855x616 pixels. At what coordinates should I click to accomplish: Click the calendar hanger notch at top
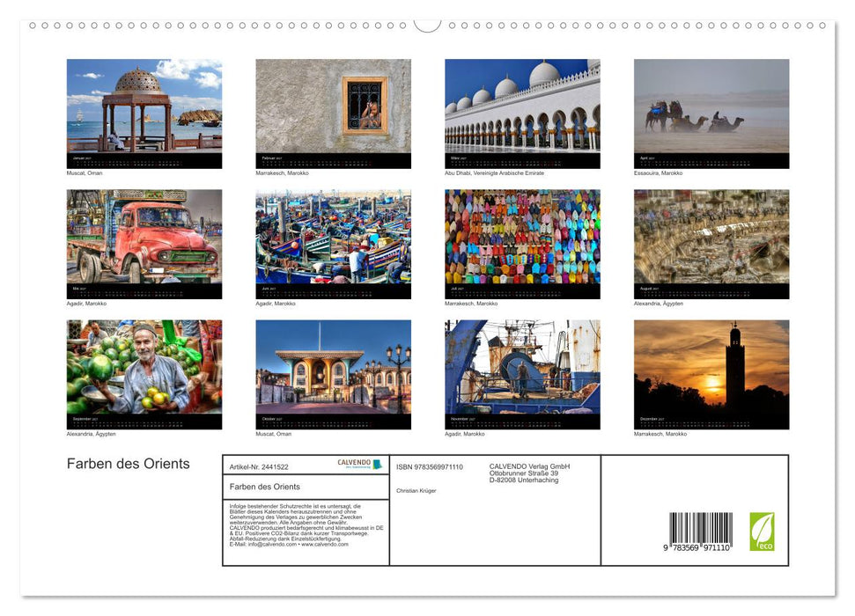pyautogui.click(x=428, y=26)
